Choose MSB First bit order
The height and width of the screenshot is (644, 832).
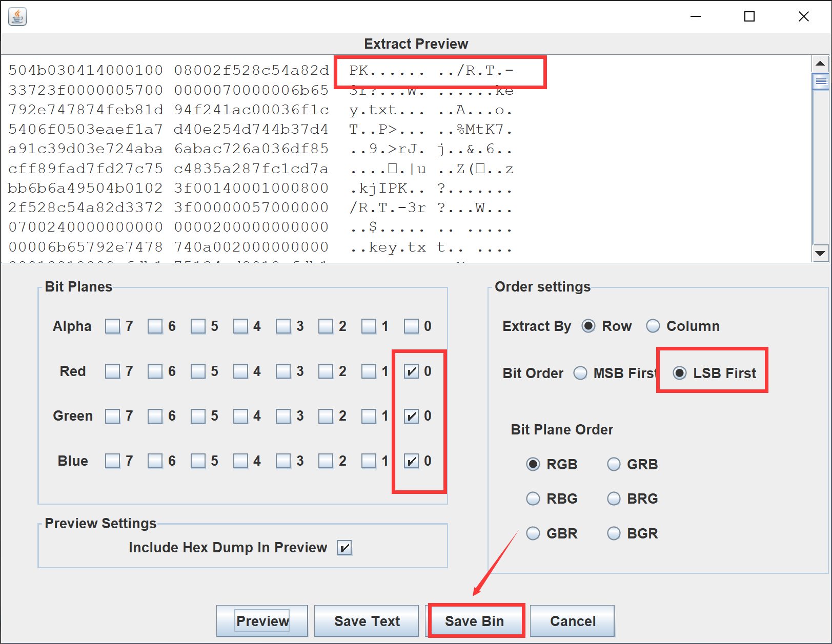(580, 373)
